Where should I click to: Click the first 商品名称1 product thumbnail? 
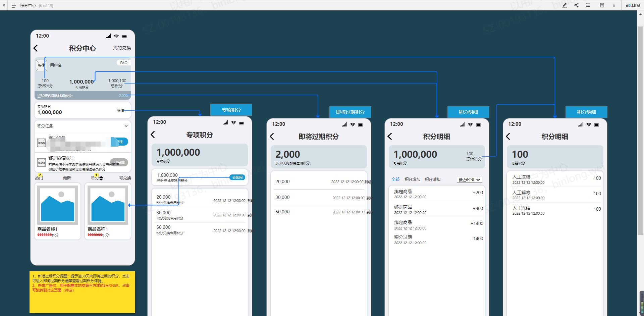pos(57,205)
